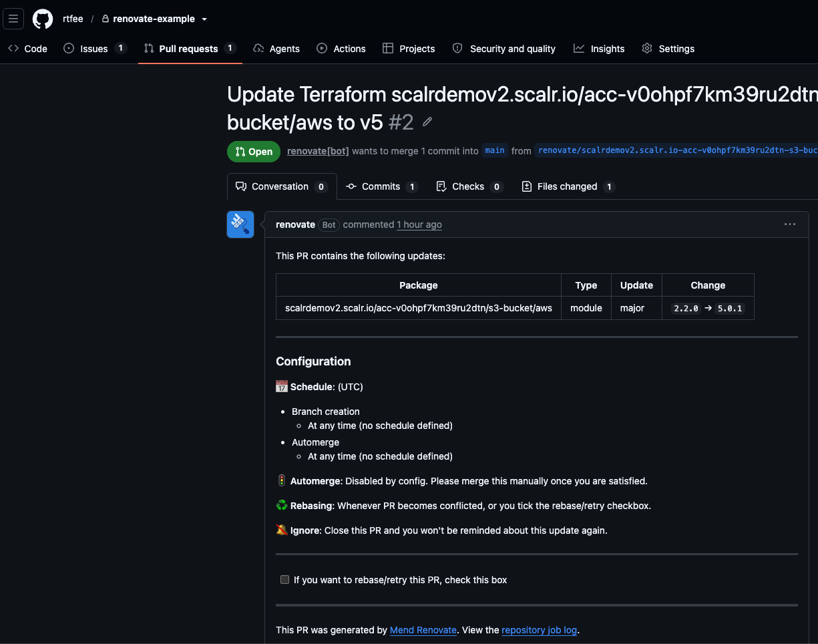Open the renovate[bot] author link
This screenshot has height=644, width=818.
tap(318, 151)
